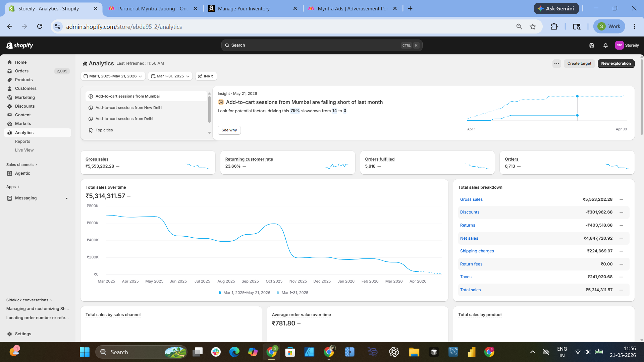Open File Explorer from the taskbar
The height and width of the screenshot is (362, 644).
coord(414,352)
